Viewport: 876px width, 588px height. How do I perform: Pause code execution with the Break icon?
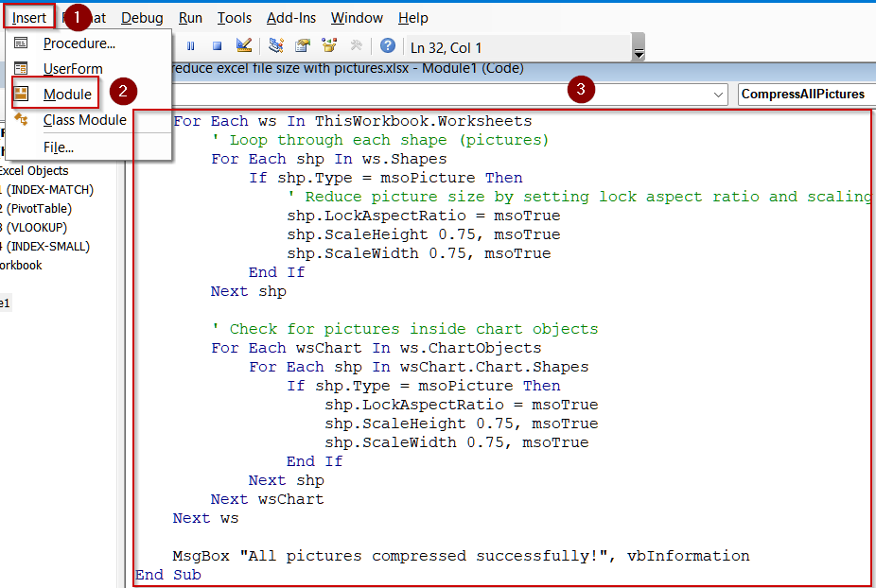192,45
